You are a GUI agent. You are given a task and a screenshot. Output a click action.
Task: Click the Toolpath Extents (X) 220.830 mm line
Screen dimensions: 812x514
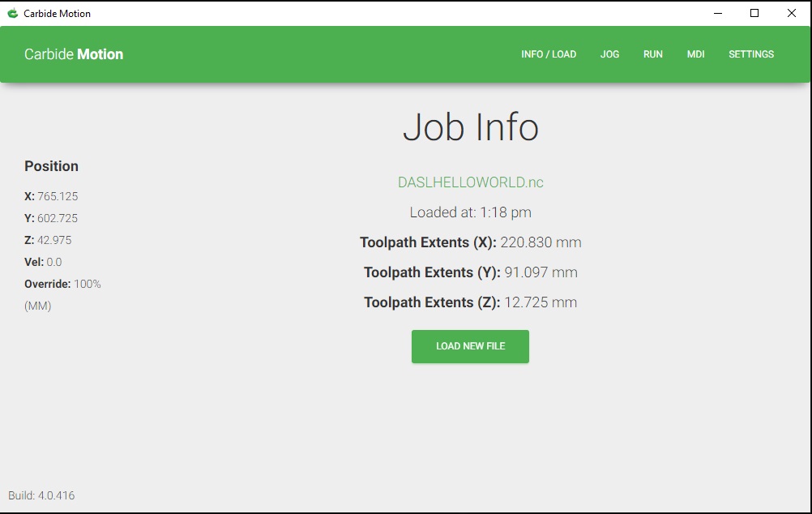pyautogui.click(x=470, y=242)
